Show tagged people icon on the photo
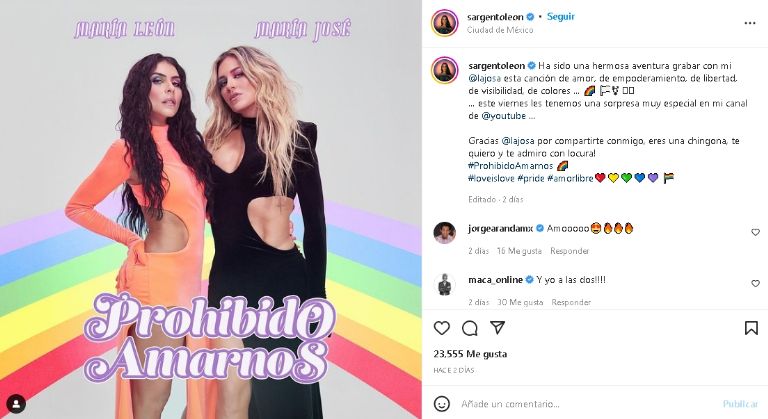Screen dimensions: 768x419 (x=16, y=404)
